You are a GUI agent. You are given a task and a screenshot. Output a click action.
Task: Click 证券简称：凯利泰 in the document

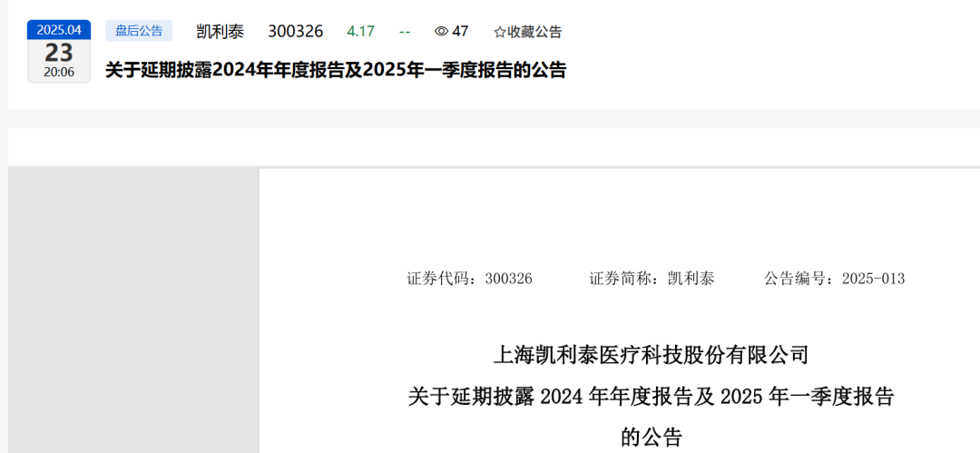(x=652, y=279)
